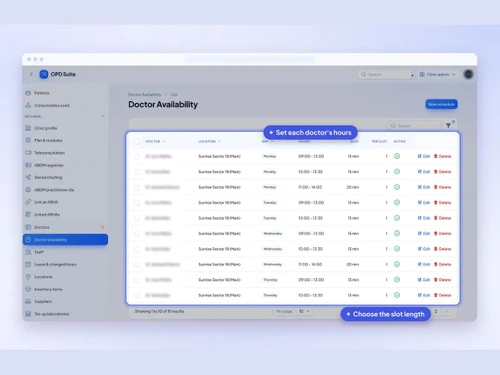Click the New schedule button
The image size is (500, 375).
tap(441, 104)
